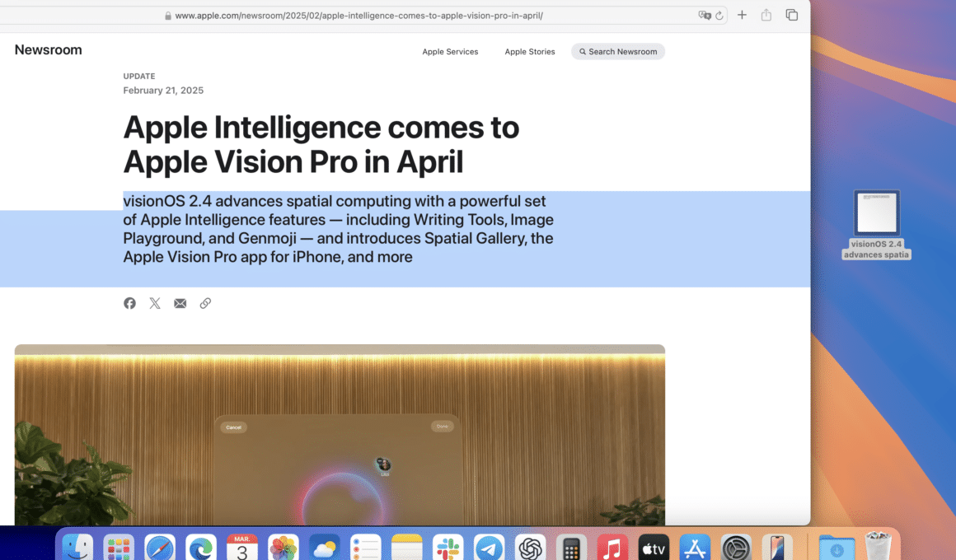Open the Trash in dock
The width and height of the screenshot is (956, 560).
coord(878,546)
